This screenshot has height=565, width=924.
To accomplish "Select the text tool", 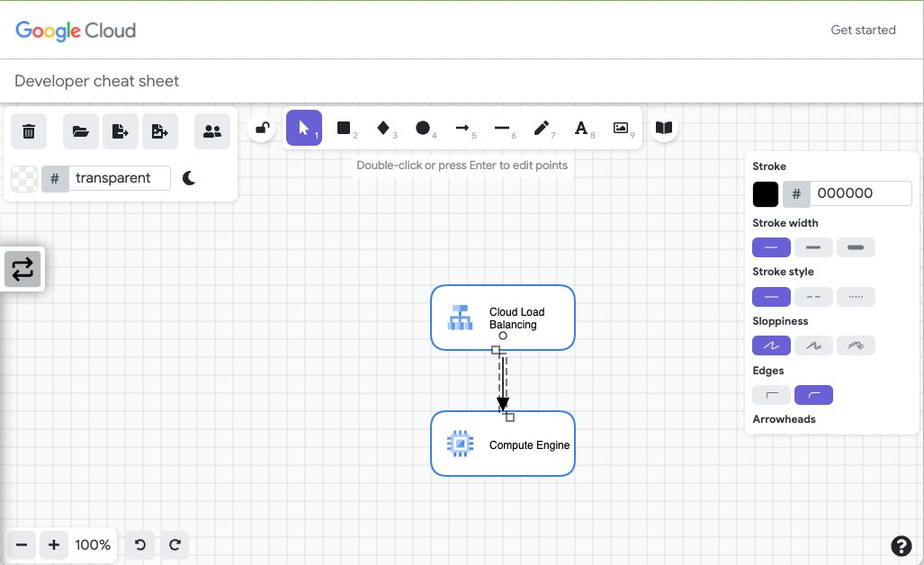I will tap(581, 128).
